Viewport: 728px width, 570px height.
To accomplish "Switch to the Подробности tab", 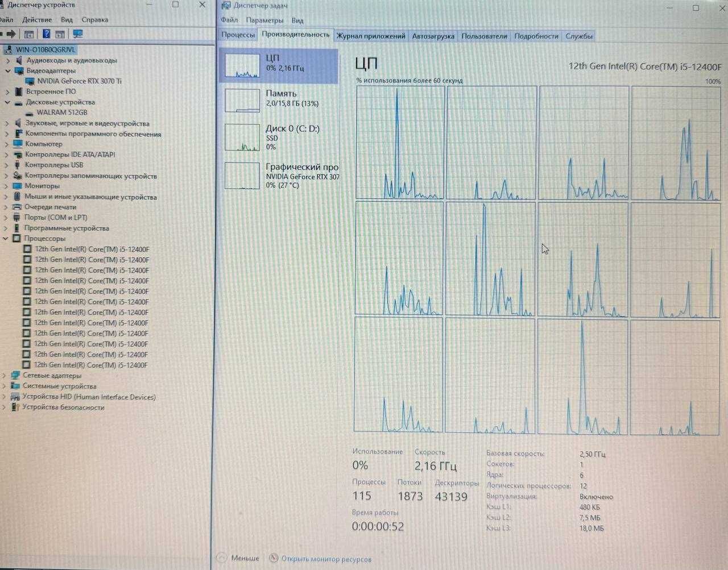I will point(536,36).
